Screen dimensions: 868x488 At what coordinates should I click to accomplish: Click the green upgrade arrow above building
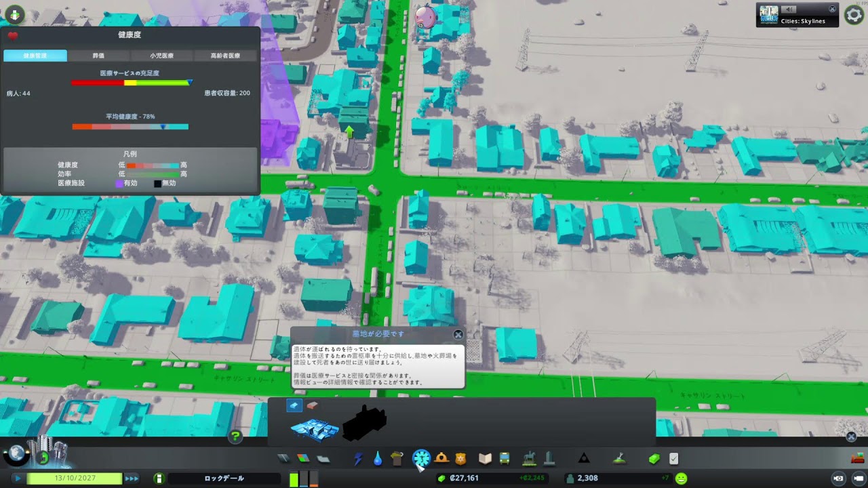click(350, 131)
